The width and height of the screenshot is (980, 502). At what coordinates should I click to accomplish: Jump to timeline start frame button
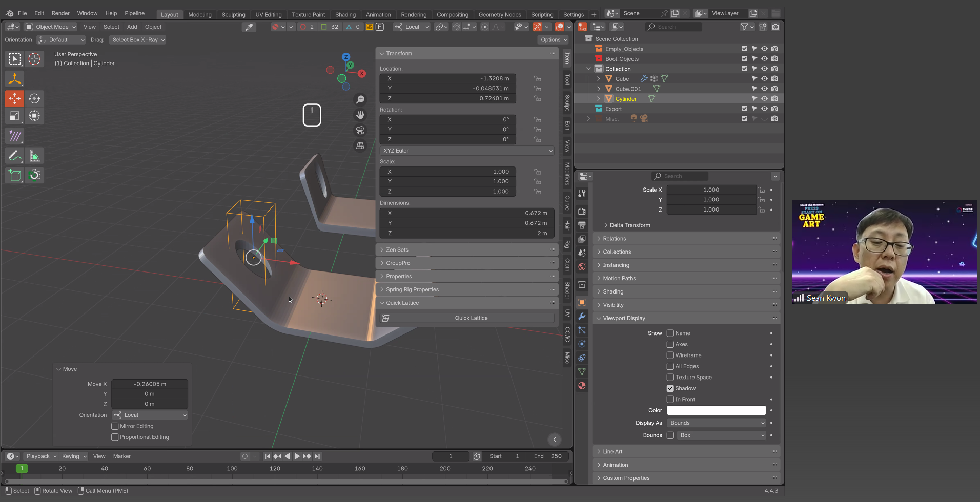pos(267,456)
